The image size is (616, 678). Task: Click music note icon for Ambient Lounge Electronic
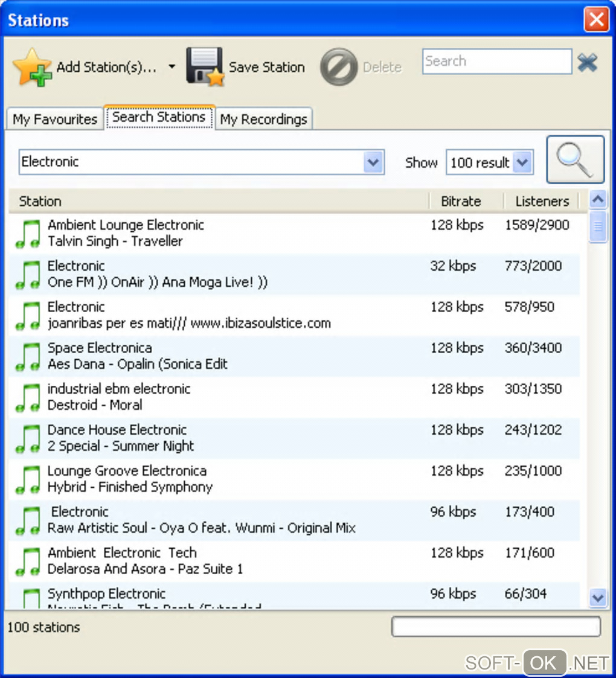(28, 234)
